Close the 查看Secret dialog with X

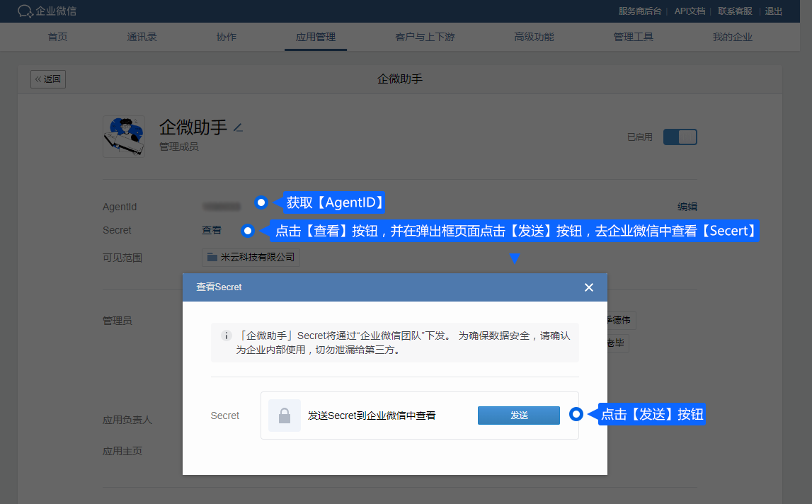588,287
